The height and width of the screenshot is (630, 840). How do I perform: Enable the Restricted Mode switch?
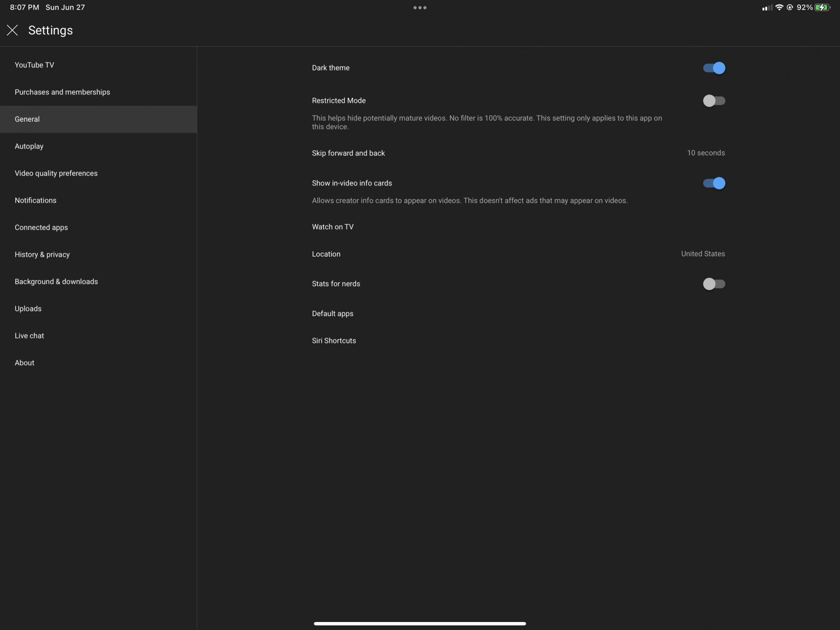tap(714, 101)
